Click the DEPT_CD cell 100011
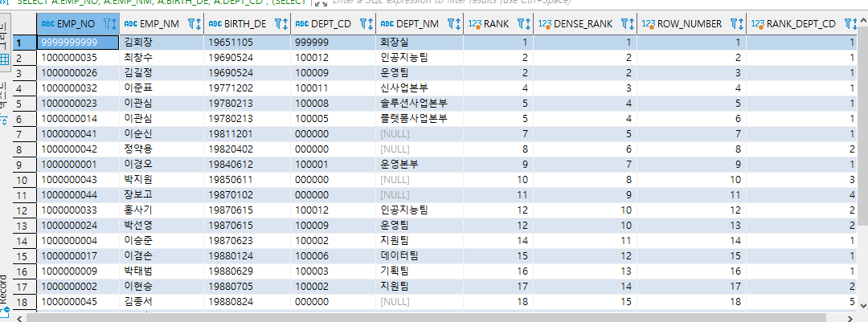This screenshot has width=868, height=322. (x=333, y=88)
